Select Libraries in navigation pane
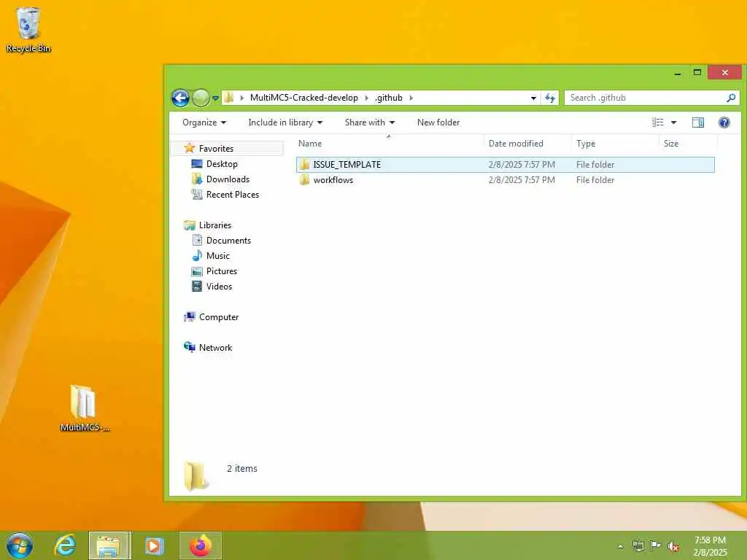 point(215,225)
